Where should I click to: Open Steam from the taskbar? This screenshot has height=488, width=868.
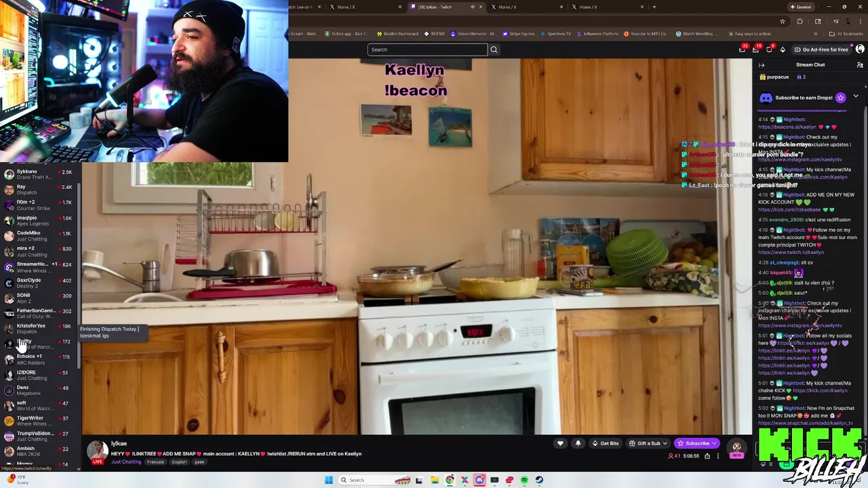539,480
